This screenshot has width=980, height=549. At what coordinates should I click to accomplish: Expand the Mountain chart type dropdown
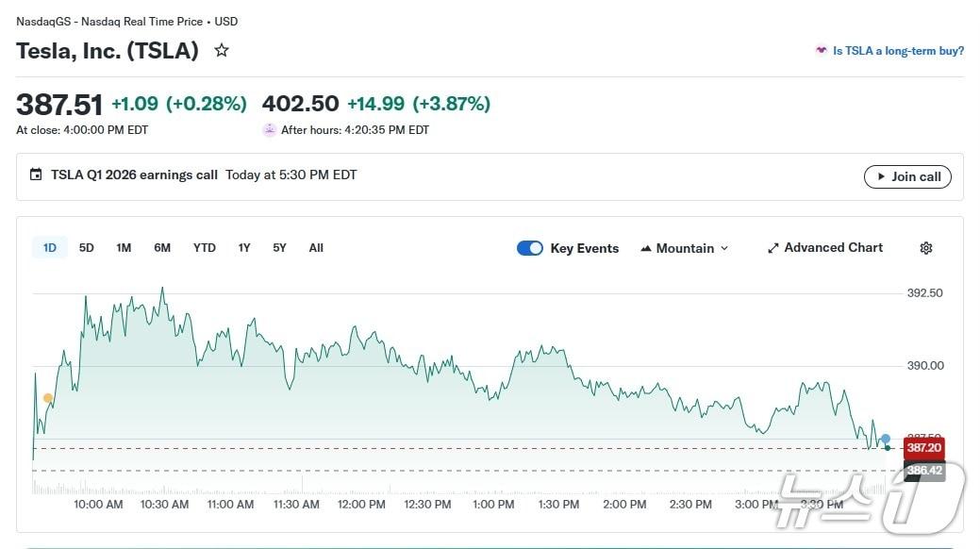684,248
